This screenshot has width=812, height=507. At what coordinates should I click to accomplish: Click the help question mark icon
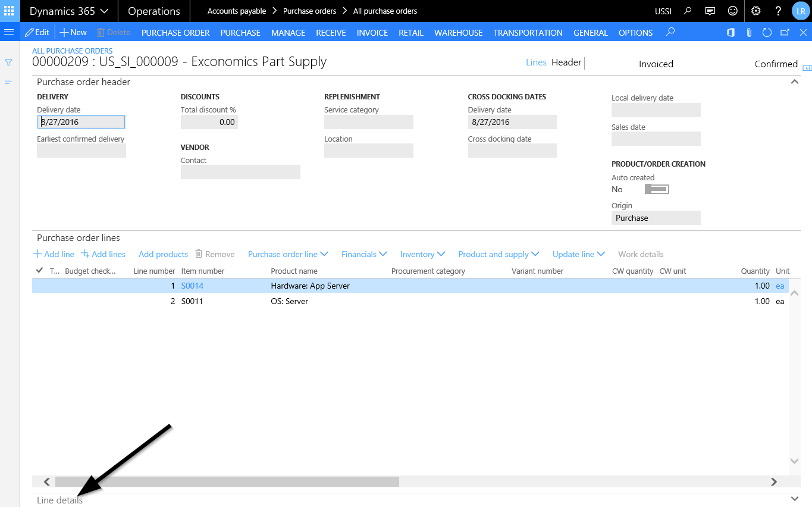point(778,11)
